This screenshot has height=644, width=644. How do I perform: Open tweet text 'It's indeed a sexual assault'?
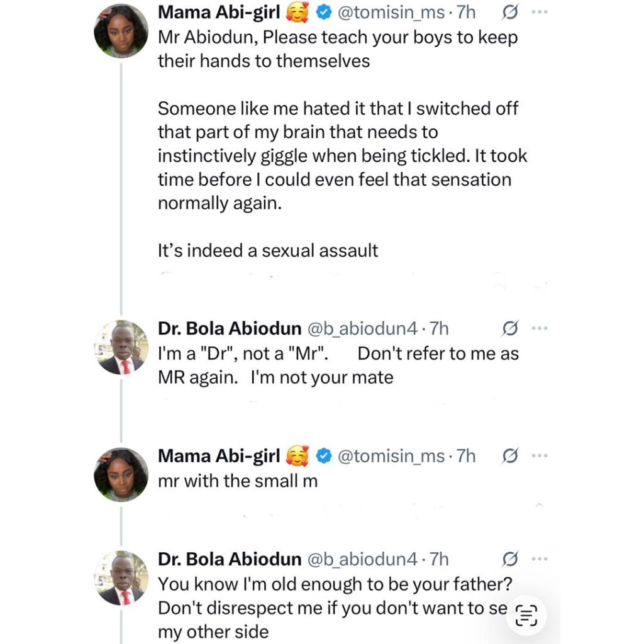pyautogui.click(x=268, y=250)
